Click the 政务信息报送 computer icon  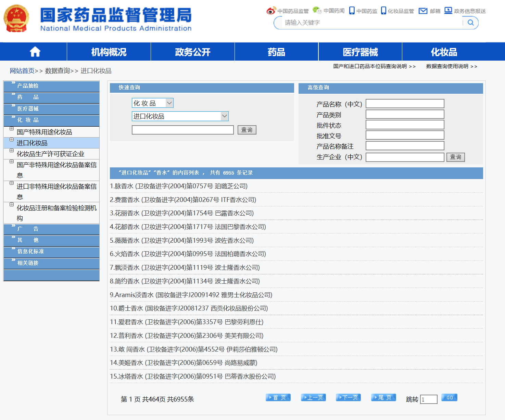[x=448, y=11]
